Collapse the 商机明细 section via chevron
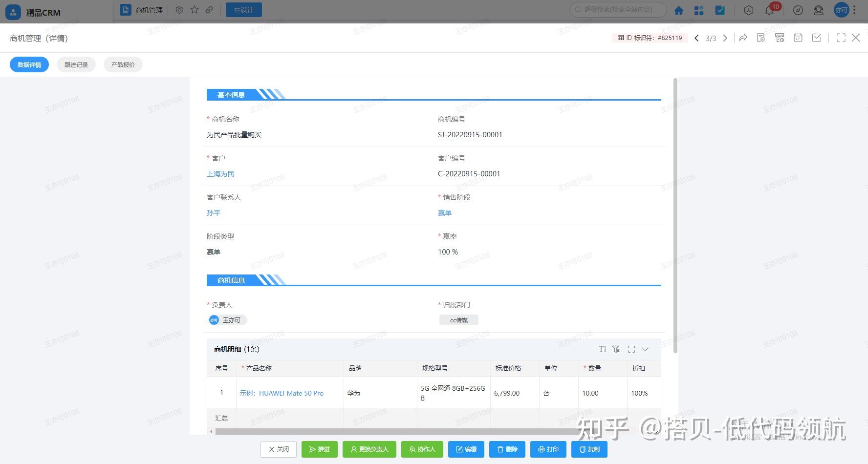Viewport: 868px width, 464px height. [x=645, y=349]
